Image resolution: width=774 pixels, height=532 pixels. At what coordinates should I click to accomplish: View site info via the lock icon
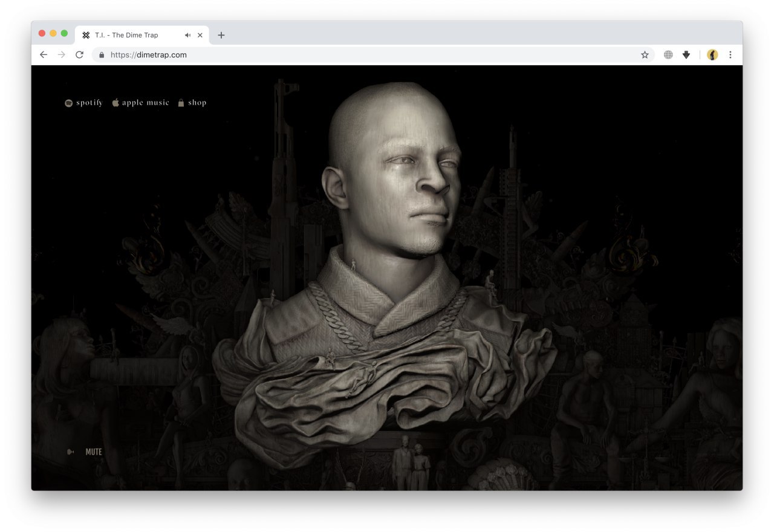coord(101,54)
